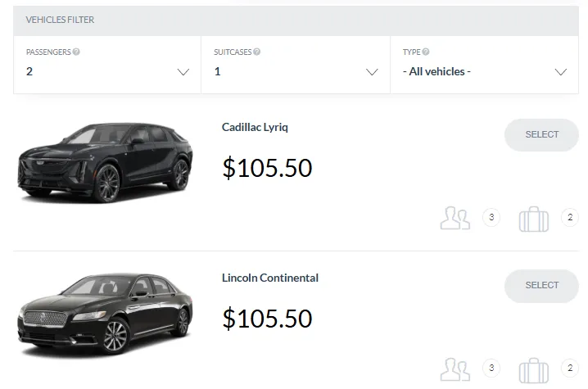Click the Lincoln Continental suitcase icon
This screenshot has width=588, height=389.
[533, 369]
